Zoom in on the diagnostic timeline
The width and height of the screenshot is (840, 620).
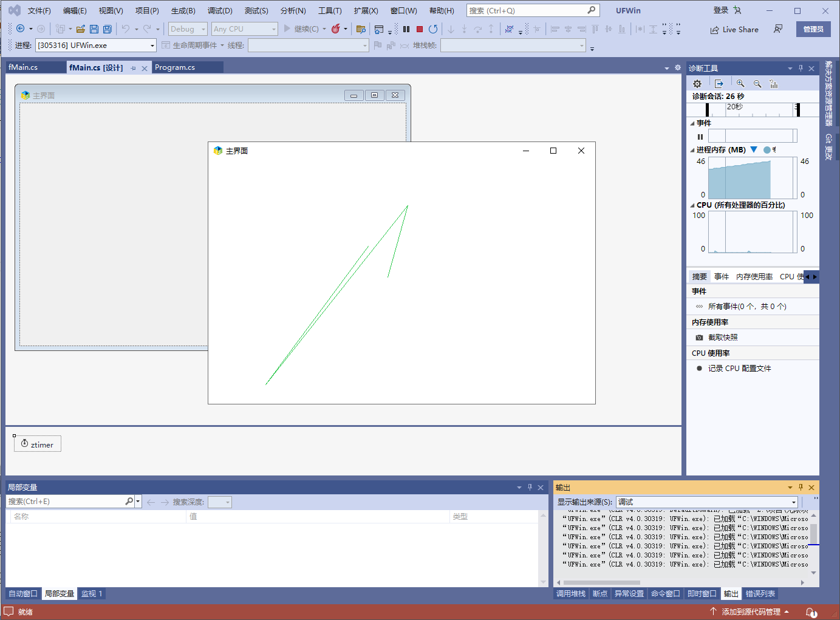[x=740, y=84]
